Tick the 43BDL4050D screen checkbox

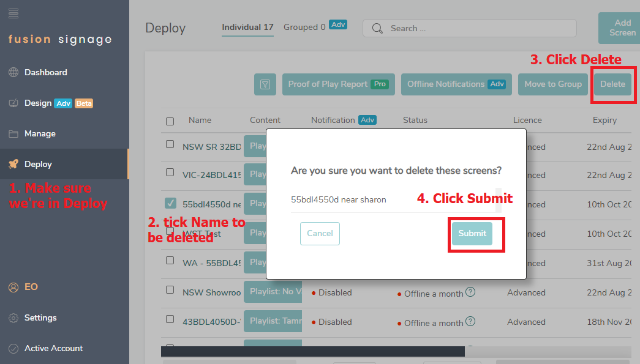170,319
